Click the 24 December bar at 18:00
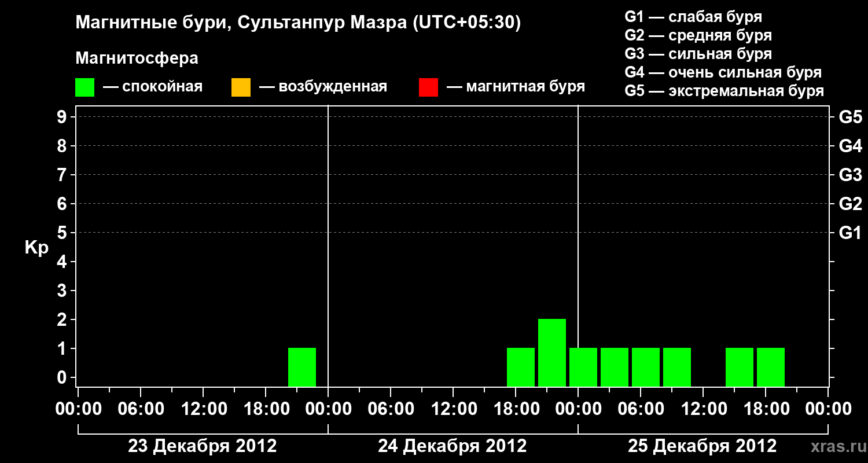The width and height of the screenshot is (868, 463). pos(521,367)
